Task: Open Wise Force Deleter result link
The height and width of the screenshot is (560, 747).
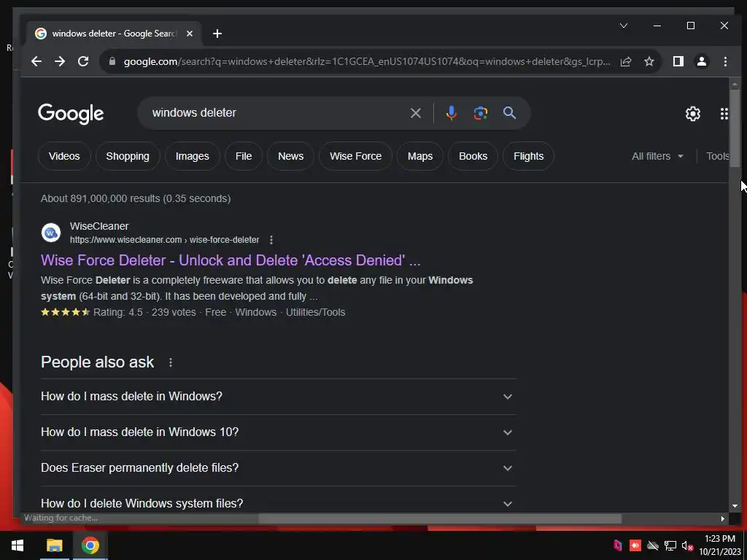Action: 231,260
